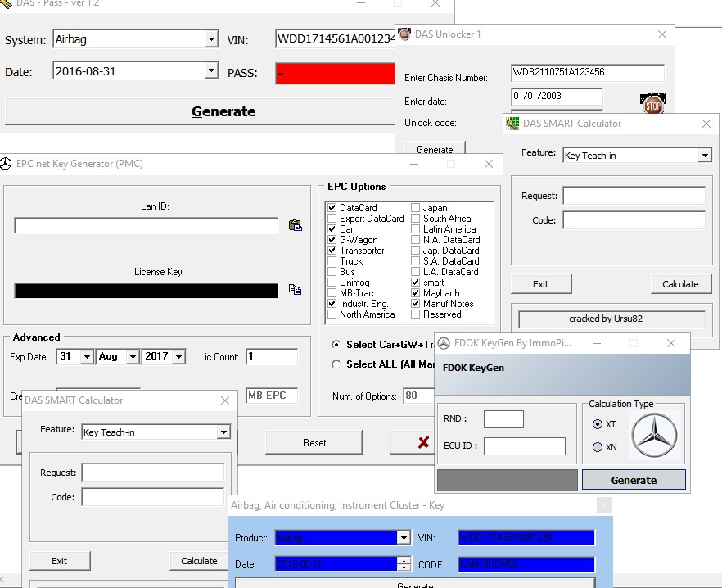Click the Date spinner in Airbag Key window
This screenshot has width=722, height=588.
click(404, 563)
